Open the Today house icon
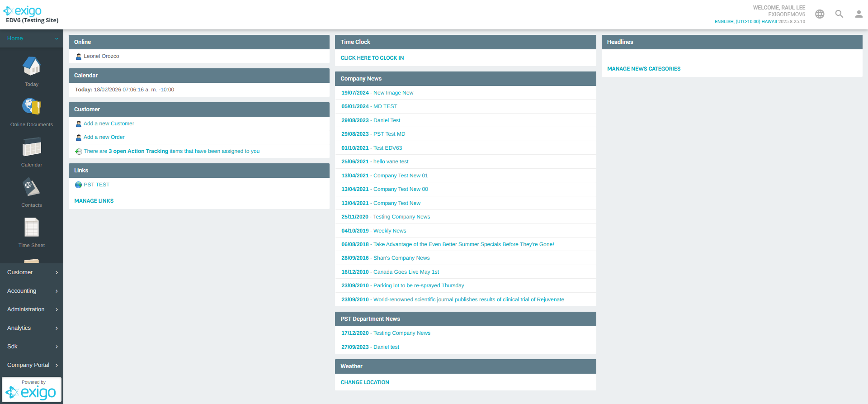This screenshot has height=404, width=868. click(32, 67)
